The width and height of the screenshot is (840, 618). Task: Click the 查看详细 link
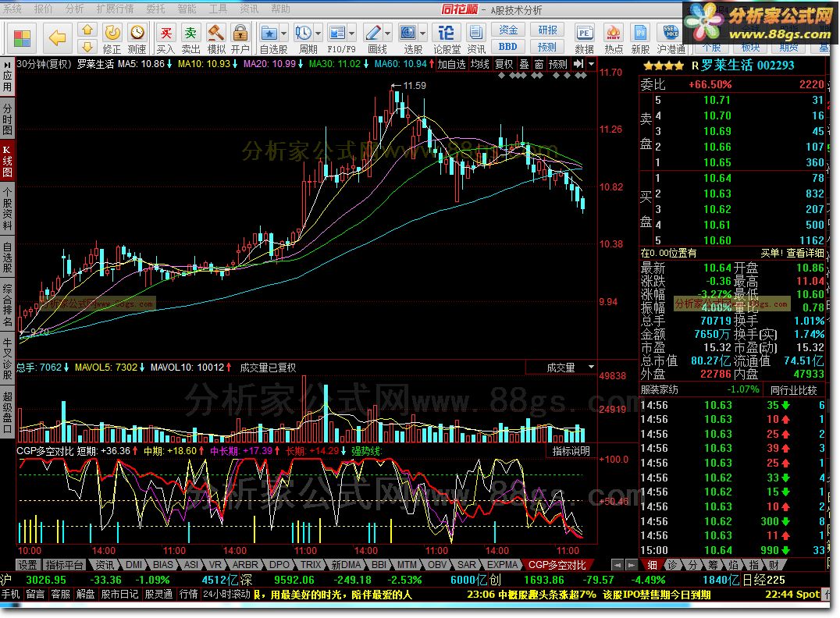pos(805,253)
